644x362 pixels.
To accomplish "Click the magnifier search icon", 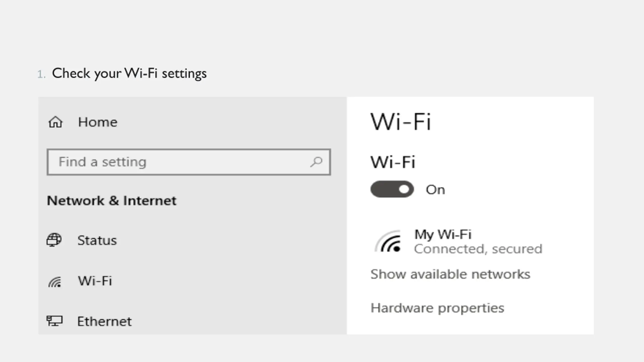I will tap(316, 162).
